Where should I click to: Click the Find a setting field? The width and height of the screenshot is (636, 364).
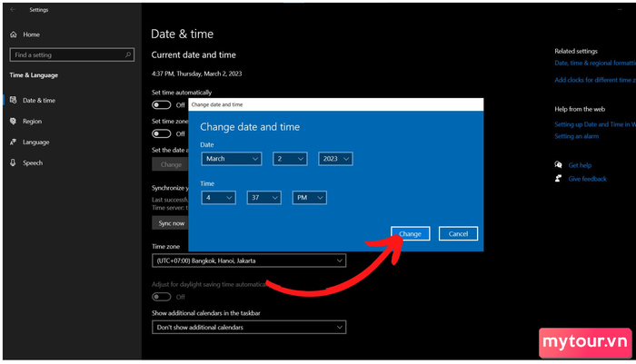72,54
